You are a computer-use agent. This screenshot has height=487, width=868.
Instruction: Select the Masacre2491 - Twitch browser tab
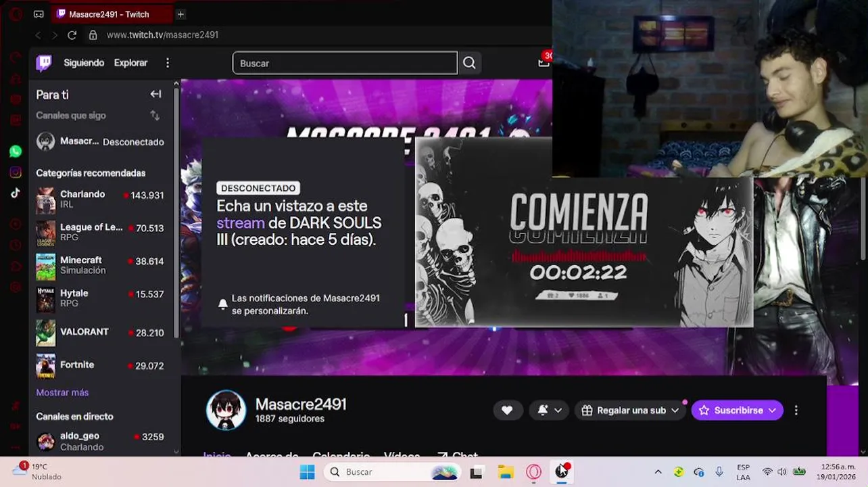click(111, 14)
